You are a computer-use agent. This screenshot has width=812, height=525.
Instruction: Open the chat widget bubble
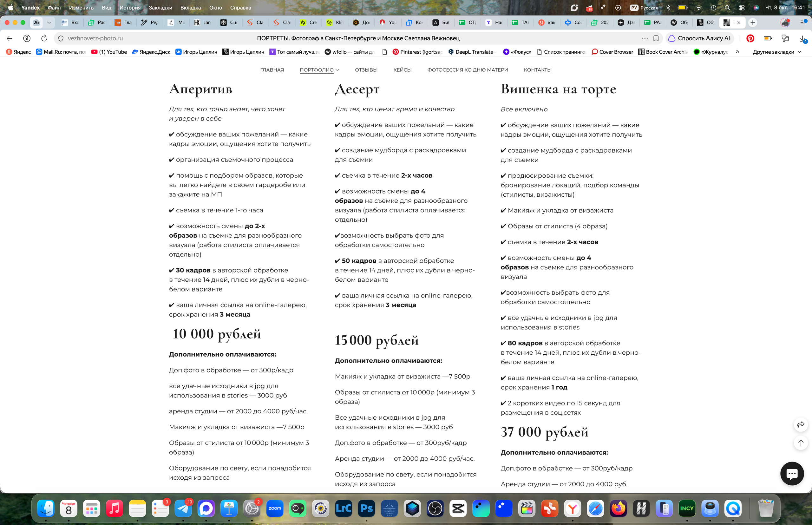click(792, 473)
